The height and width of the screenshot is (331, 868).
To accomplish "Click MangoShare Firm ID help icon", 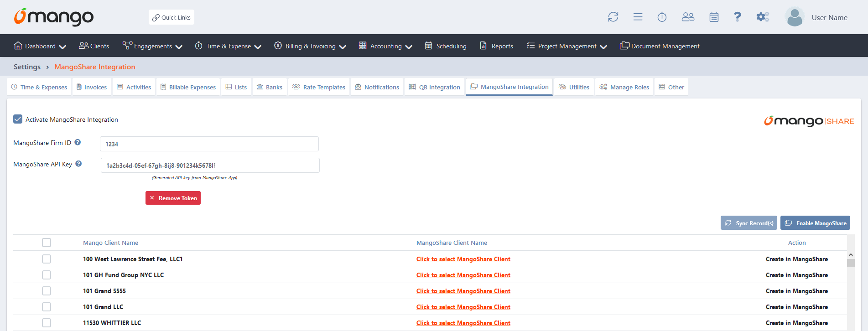I will pyautogui.click(x=78, y=142).
